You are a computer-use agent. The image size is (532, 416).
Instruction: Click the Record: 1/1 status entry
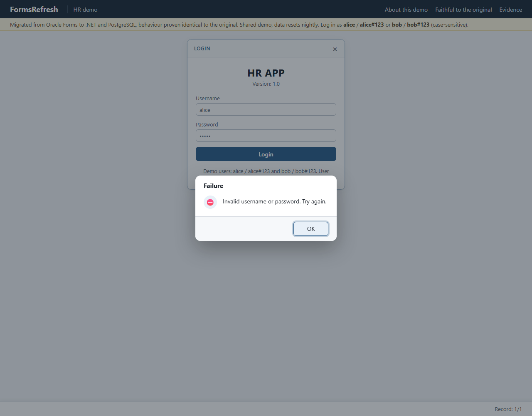508,409
